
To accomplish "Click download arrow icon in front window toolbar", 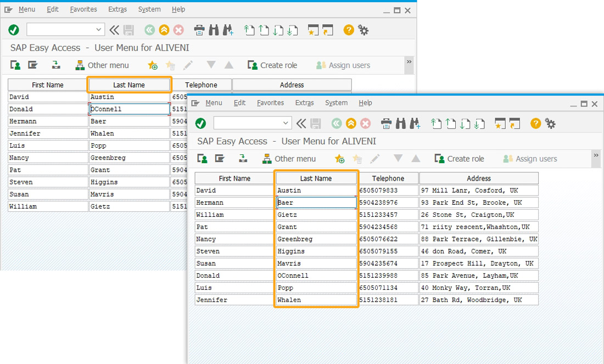I will (x=243, y=158).
